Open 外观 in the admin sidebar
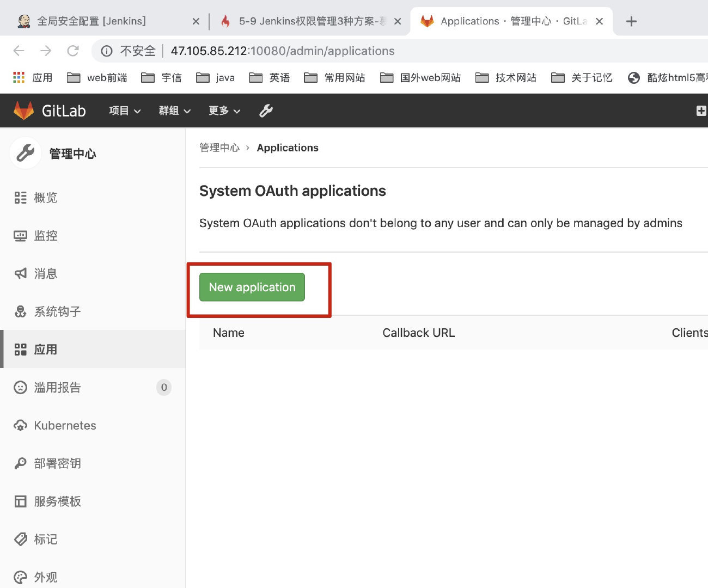708x588 pixels. tap(93, 576)
